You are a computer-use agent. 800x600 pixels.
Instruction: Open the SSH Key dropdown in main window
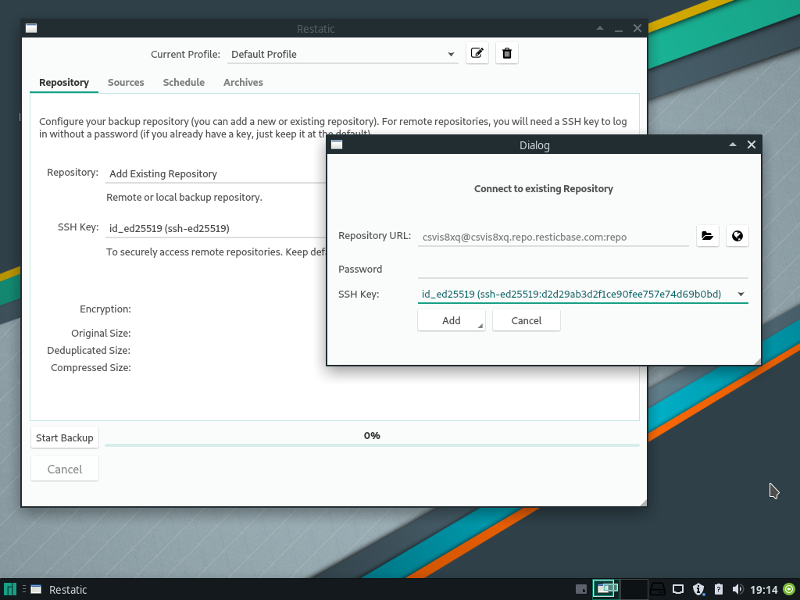(x=216, y=228)
